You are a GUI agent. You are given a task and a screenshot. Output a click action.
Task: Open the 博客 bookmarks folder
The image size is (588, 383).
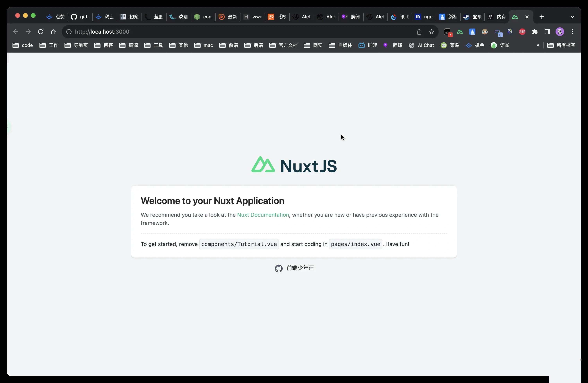pyautogui.click(x=104, y=45)
